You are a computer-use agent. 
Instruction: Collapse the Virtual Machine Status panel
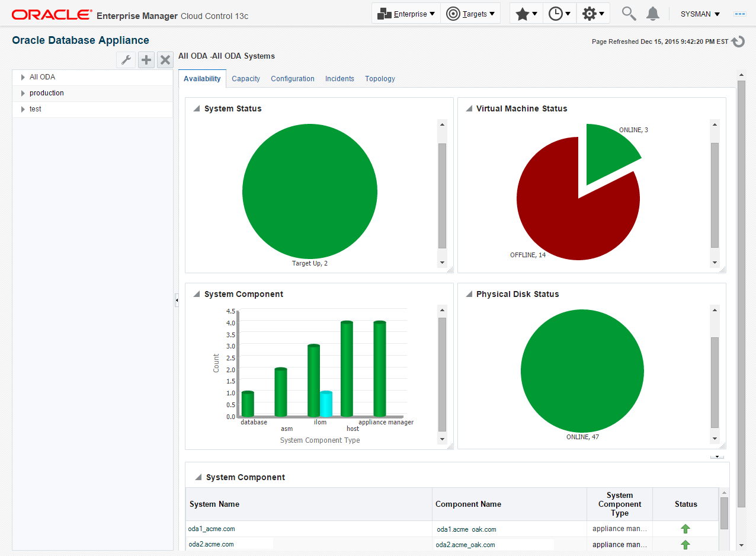(x=469, y=108)
